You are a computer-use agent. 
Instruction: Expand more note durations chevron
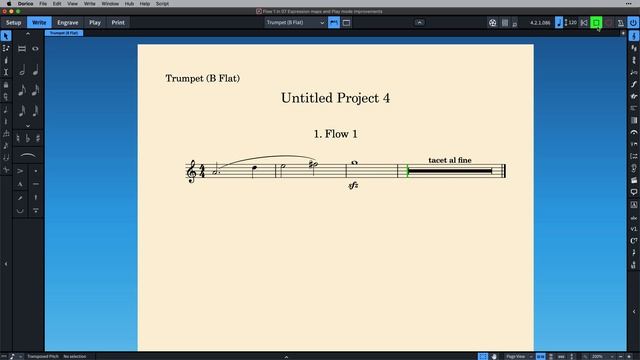(x=28, y=126)
